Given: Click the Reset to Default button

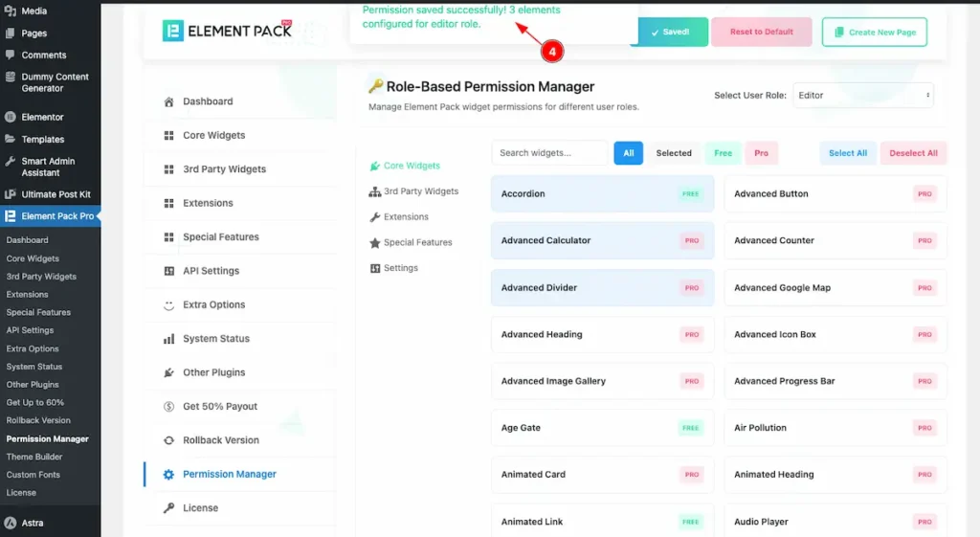Looking at the screenshot, I should (x=761, y=32).
